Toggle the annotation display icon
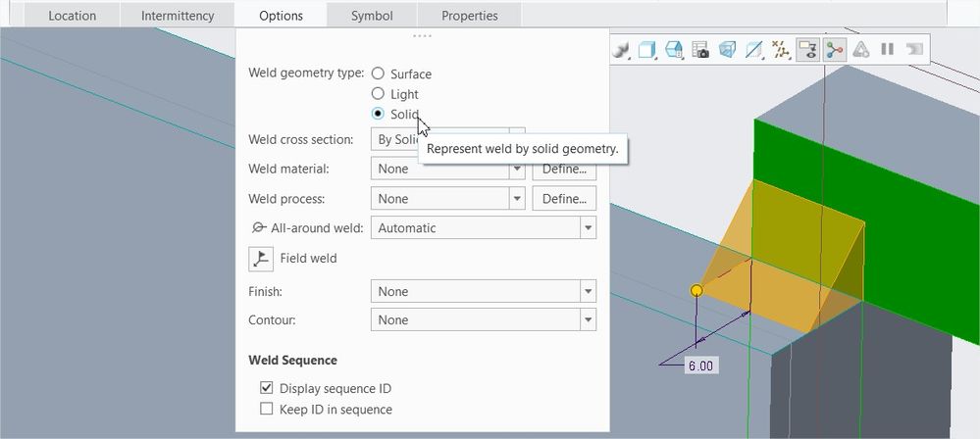980x439 pixels. tap(808, 49)
